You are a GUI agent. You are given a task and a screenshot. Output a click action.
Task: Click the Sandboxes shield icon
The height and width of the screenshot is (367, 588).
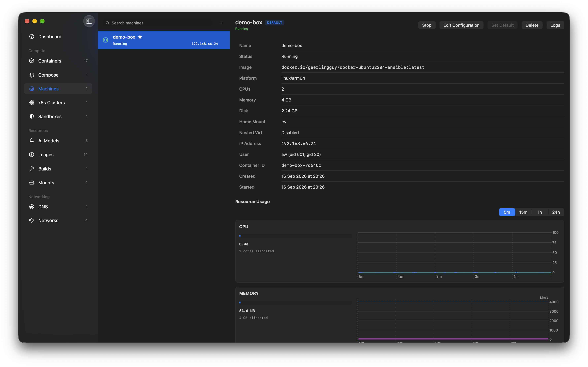click(x=32, y=117)
